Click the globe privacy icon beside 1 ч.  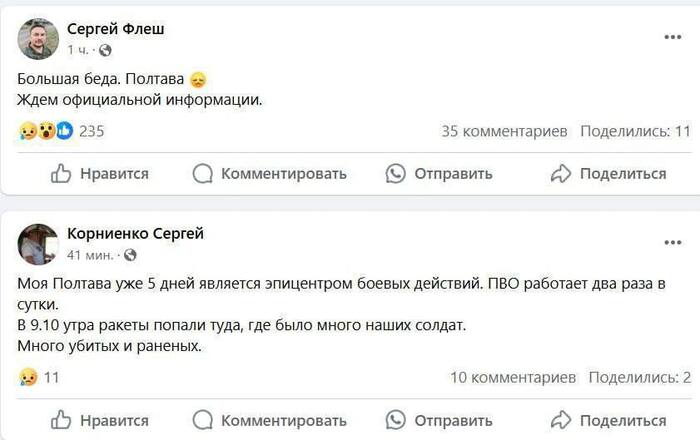click(106, 49)
